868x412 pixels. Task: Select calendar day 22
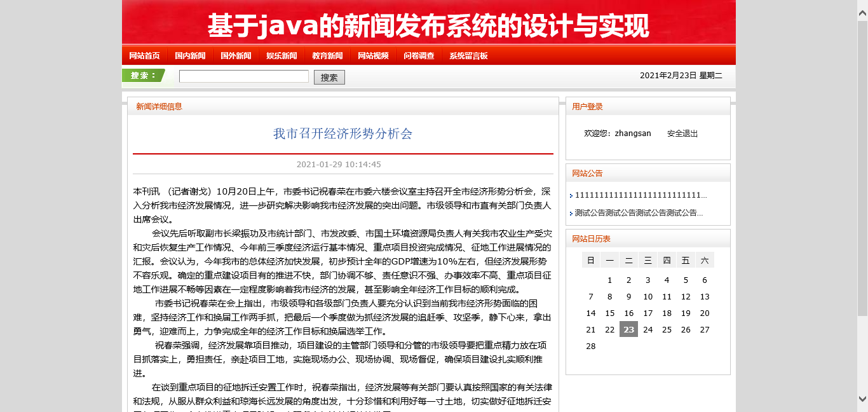(x=609, y=330)
